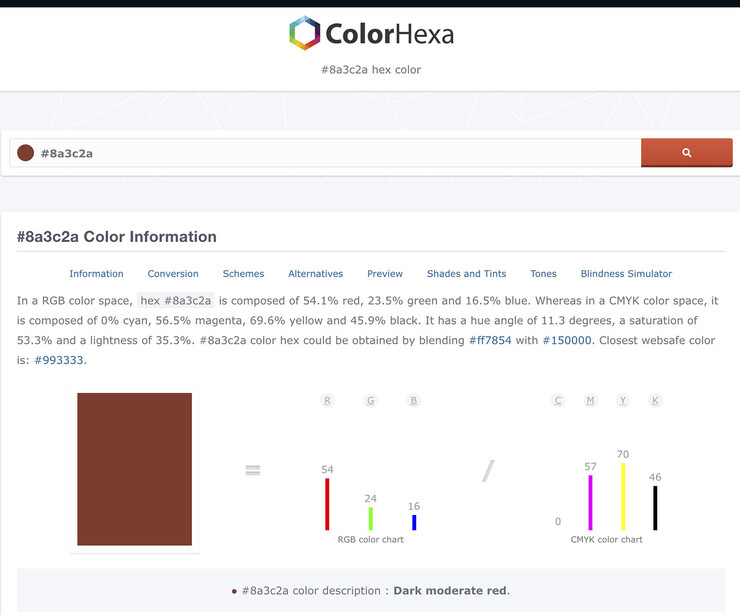Open the Conversion section link
The height and width of the screenshot is (615, 740).
[173, 274]
